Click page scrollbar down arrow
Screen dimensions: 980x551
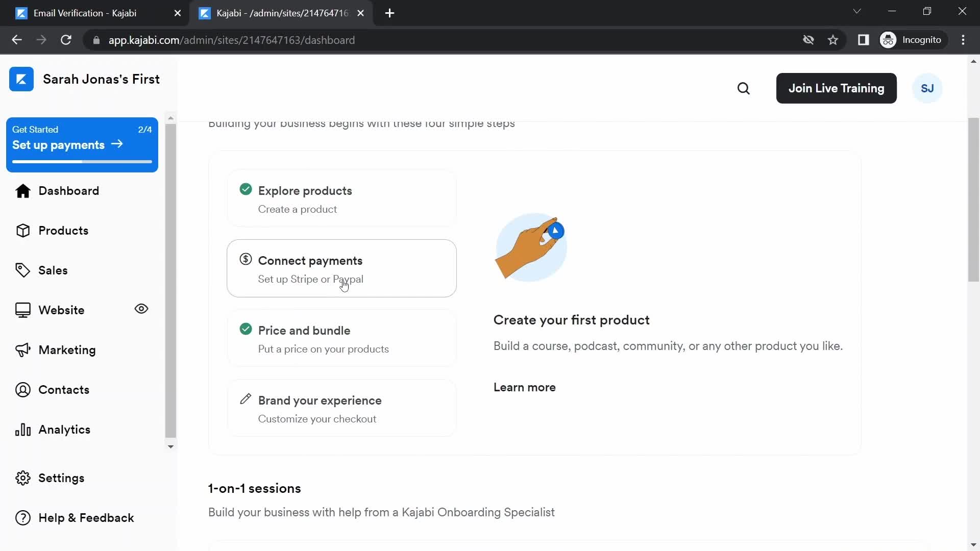click(973, 545)
